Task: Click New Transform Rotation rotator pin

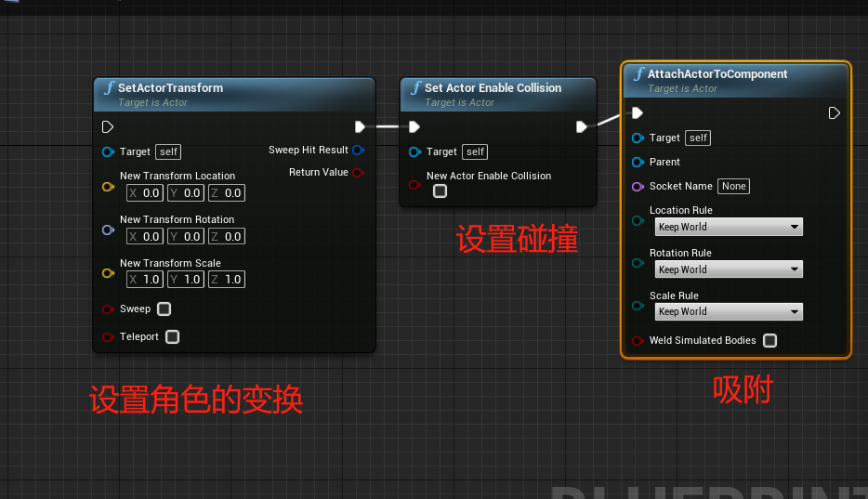Action: coord(108,230)
